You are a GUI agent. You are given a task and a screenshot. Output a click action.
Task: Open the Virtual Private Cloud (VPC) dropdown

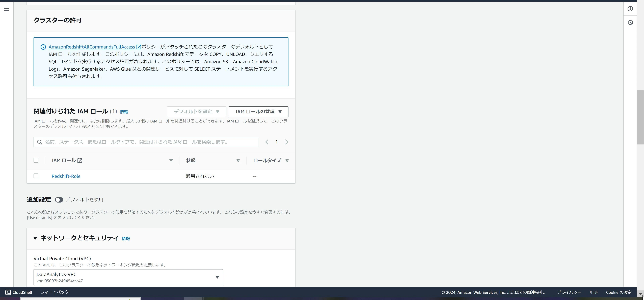click(x=128, y=277)
